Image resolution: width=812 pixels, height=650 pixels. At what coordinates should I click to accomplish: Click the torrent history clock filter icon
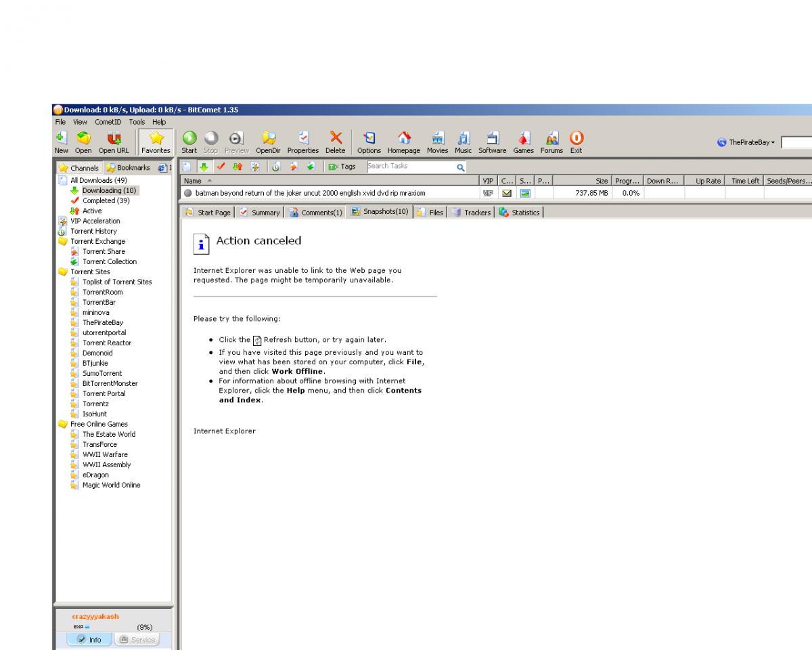tap(276, 167)
